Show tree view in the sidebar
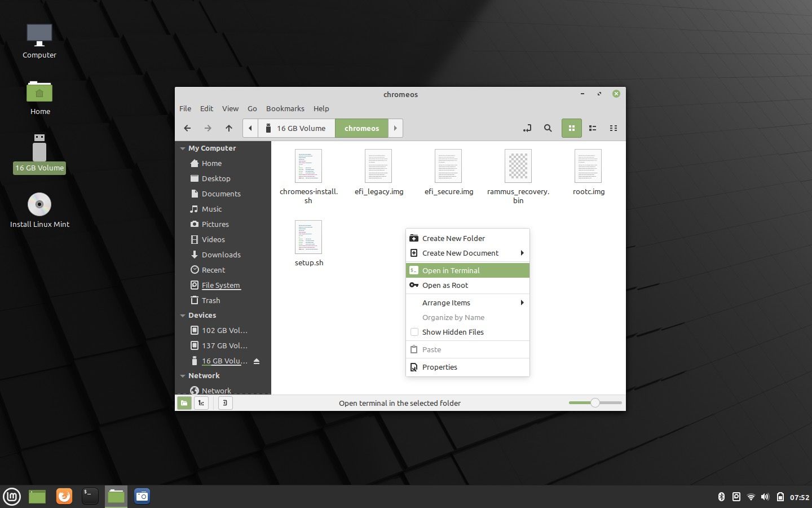This screenshot has height=508, width=812. click(201, 403)
